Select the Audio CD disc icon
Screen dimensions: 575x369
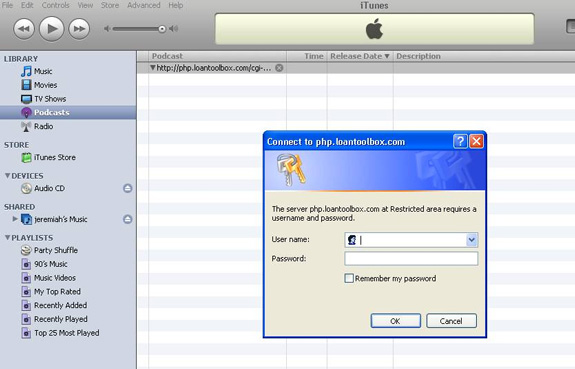click(x=26, y=189)
